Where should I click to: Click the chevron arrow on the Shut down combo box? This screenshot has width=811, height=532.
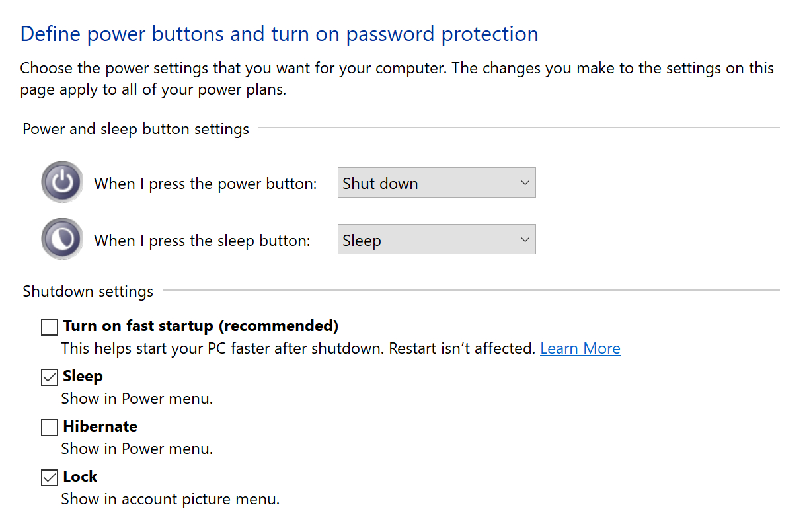pyautogui.click(x=525, y=183)
